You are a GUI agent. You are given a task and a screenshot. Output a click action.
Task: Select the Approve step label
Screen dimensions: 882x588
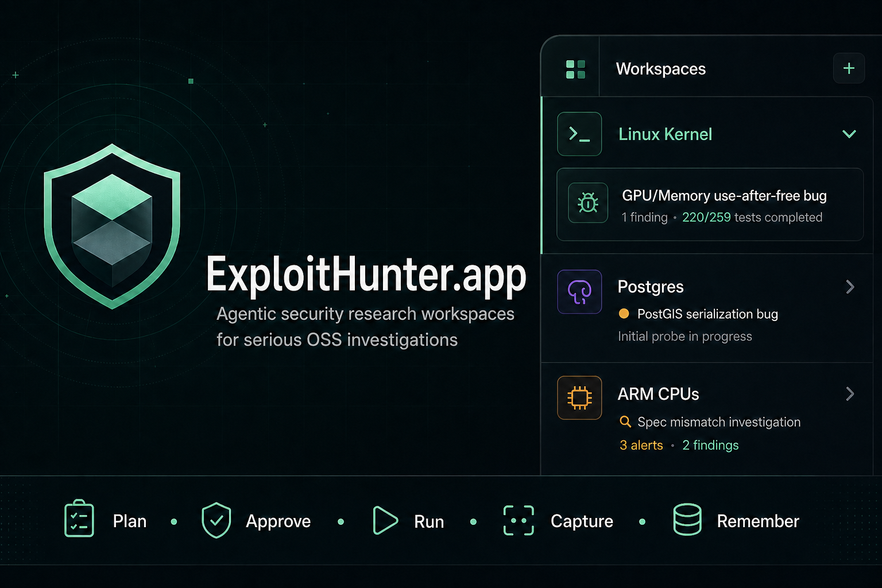point(278,521)
